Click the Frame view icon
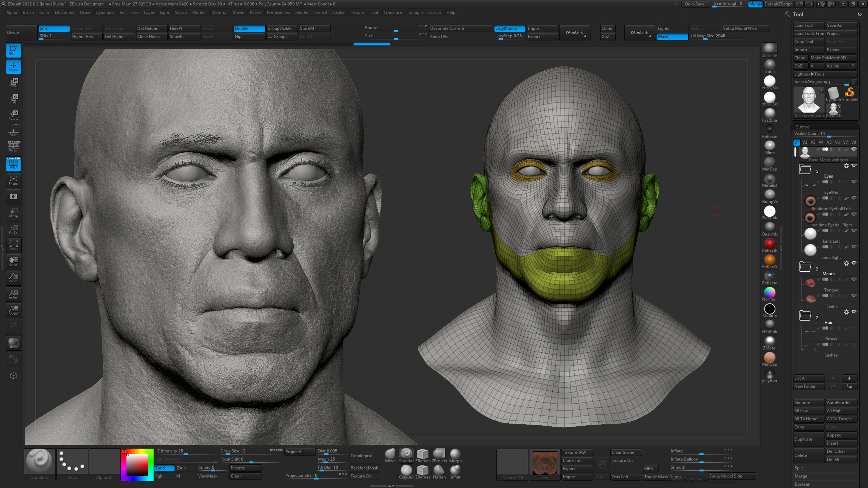The image size is (868, 488). pos(14,180)
